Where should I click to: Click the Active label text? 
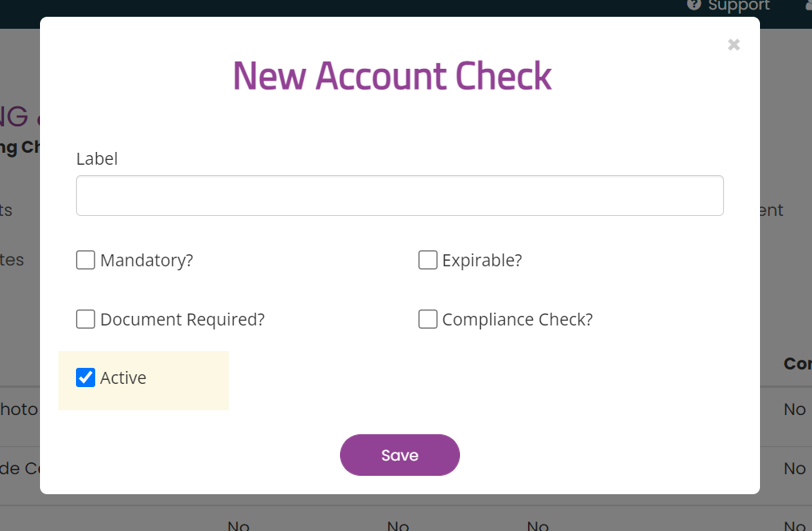pos(123,377)
